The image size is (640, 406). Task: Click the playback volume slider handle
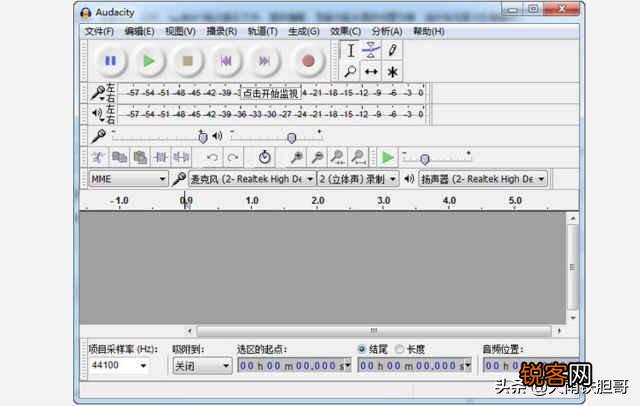(291, 138)
